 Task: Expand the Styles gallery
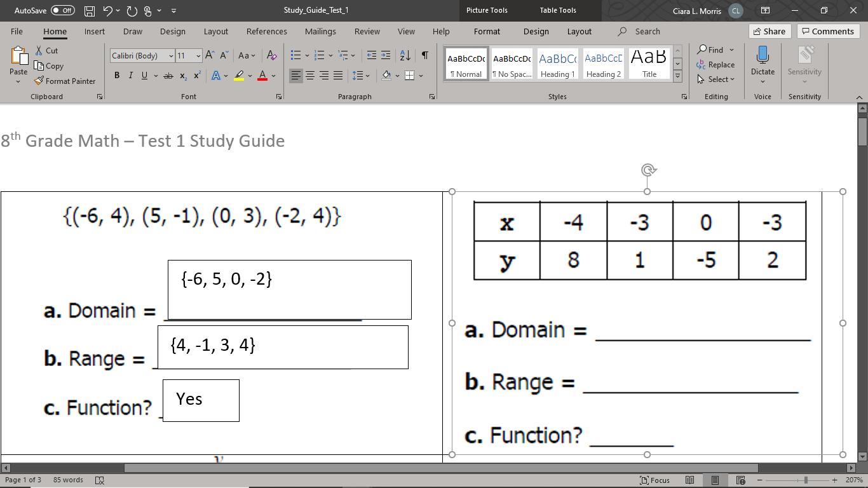[677, 76]
